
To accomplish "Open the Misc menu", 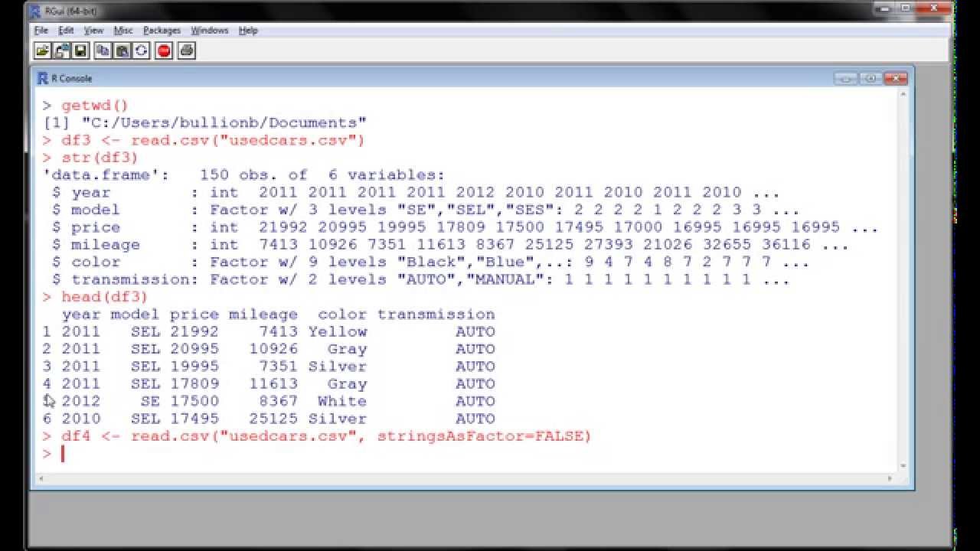I will 123,31.
